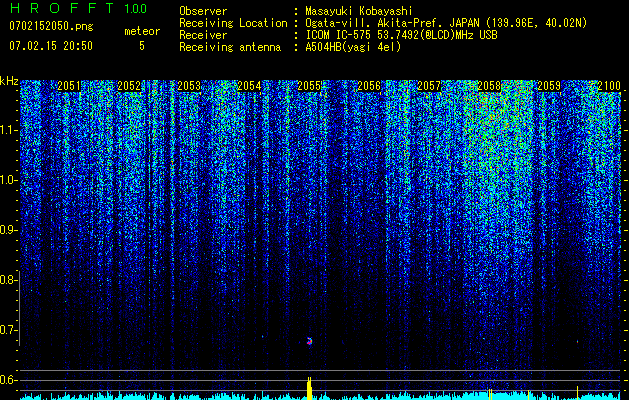This screenshot has width=629, height=400.
Task: Click the 'meteor' label
Action: [142, 31]
